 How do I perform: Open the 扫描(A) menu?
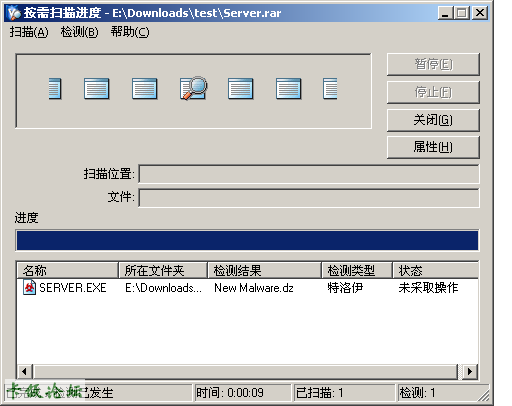tap(29, 32)
